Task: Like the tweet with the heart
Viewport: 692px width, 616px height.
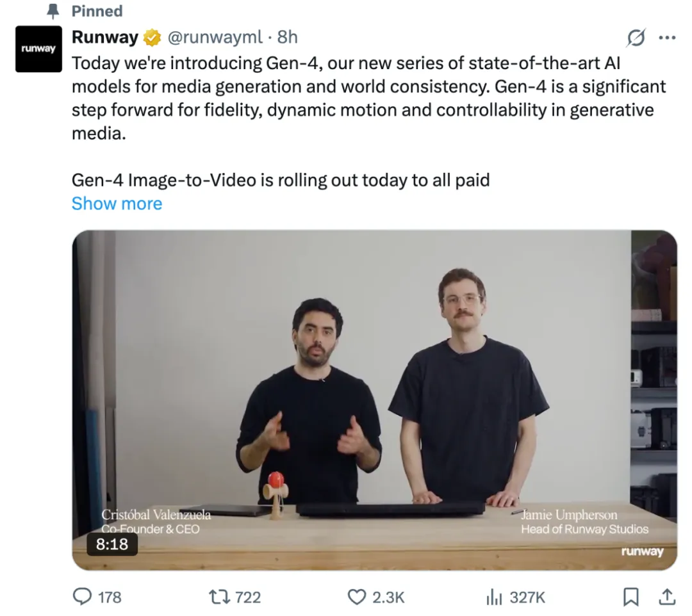Action: pyautogui.click(x=356, y=597)
